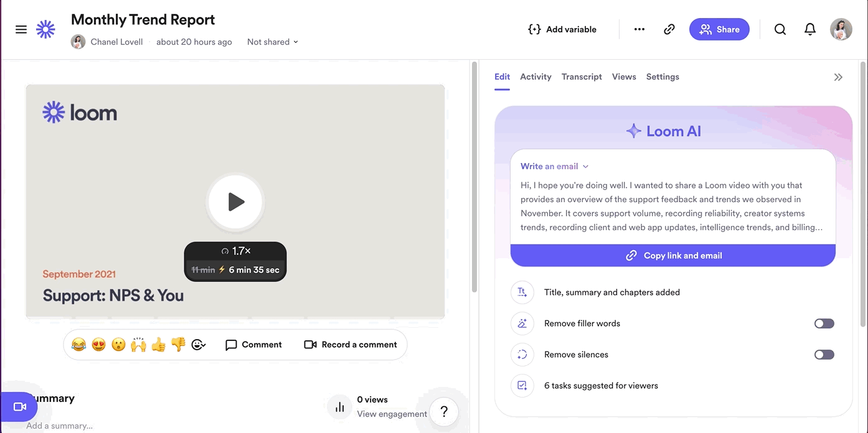Open the search icon
The height and width of the screenshot is (433, 868).
pos(780,29)
